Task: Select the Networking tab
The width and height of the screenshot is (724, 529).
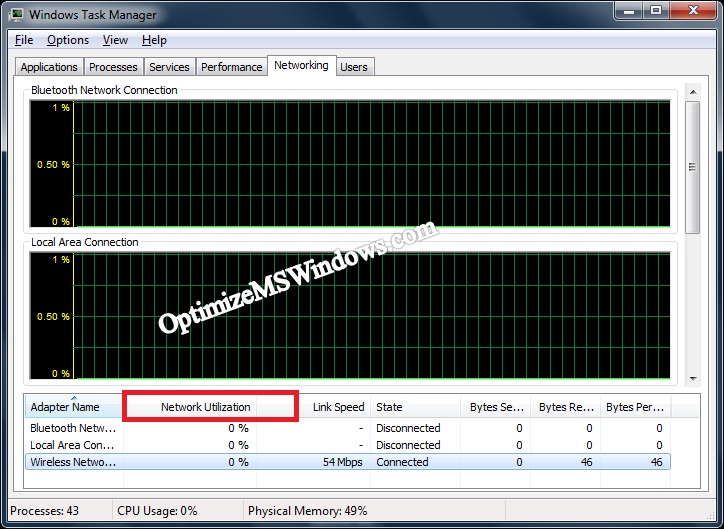Action: coord(301,65)
